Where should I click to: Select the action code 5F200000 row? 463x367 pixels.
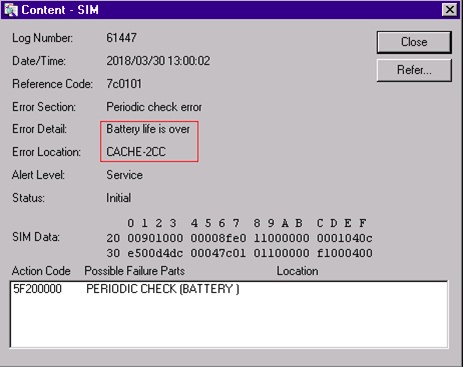229,289
